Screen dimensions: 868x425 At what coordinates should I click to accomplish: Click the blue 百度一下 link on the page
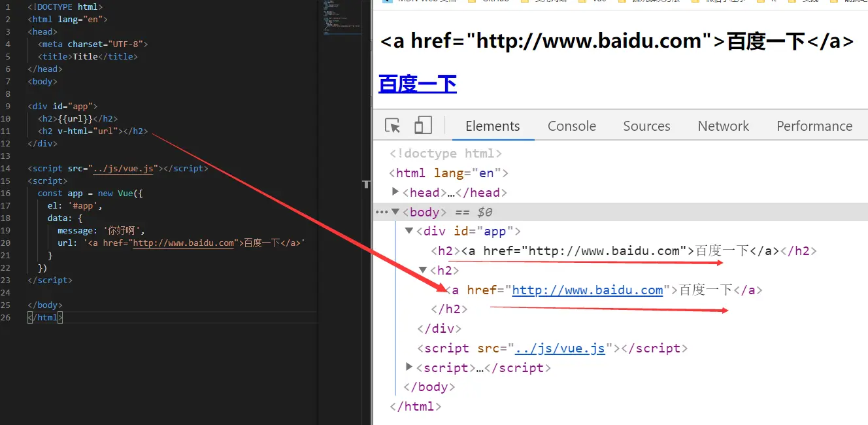pyautogui.click(x=418, y=84)
